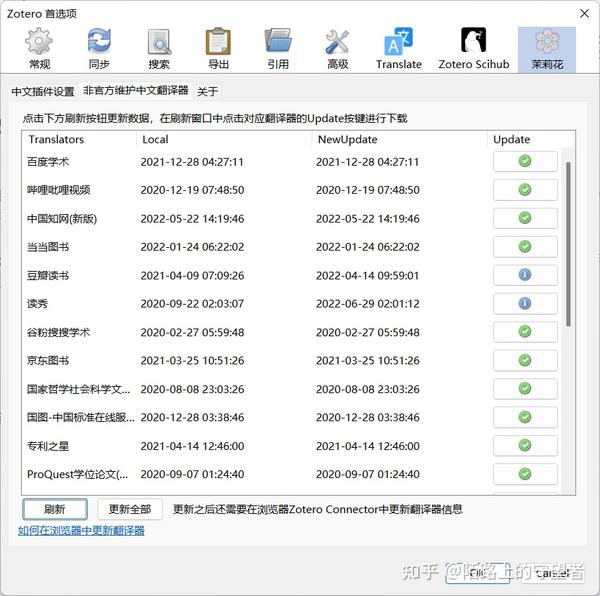
Task: Click the 更新全部 update all button
Action: (x=130, y=509)
